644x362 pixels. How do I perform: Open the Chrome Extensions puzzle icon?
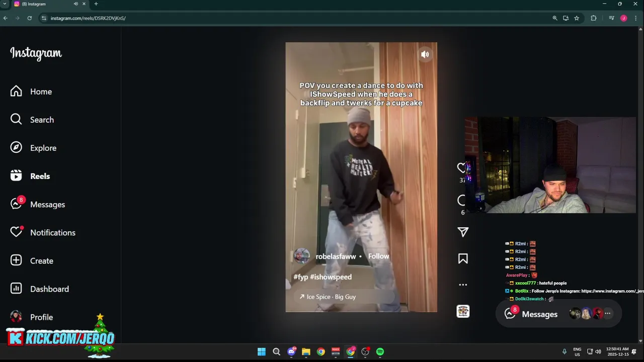(x=594, y=18)
